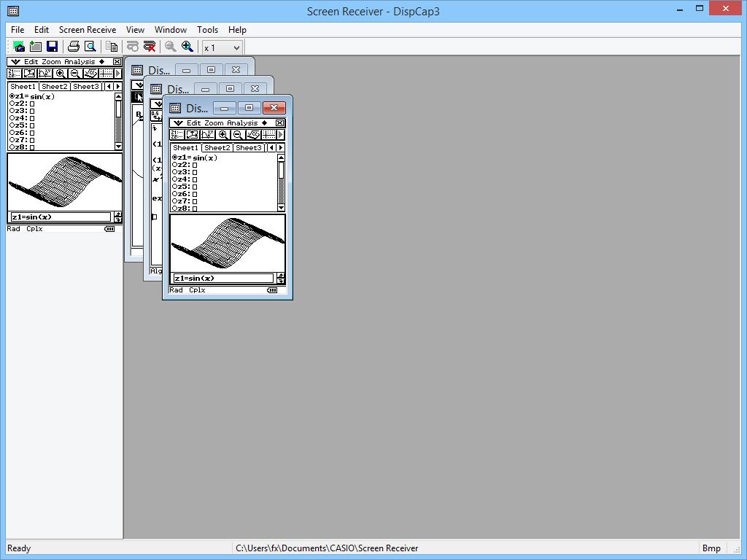
Task: Click the zoom in magnifier in docked panel toolbar
Action: point(60,74)
